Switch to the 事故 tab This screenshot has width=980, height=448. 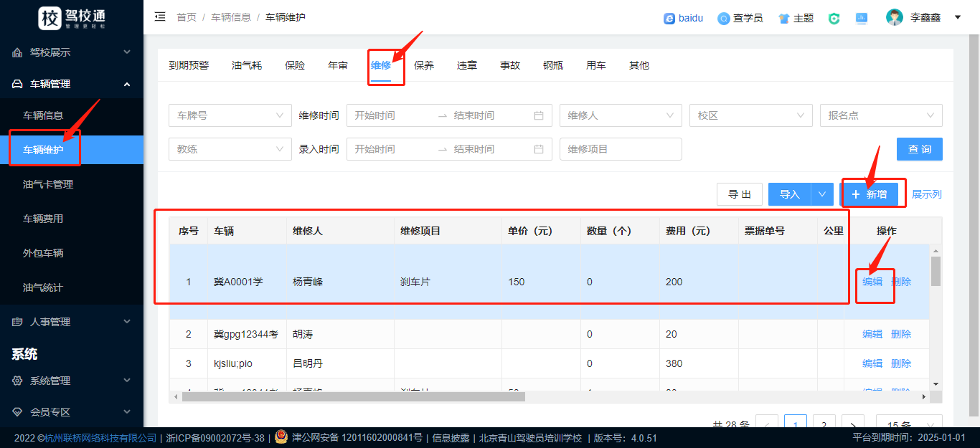pyautogui.click(x=510, y=65)
